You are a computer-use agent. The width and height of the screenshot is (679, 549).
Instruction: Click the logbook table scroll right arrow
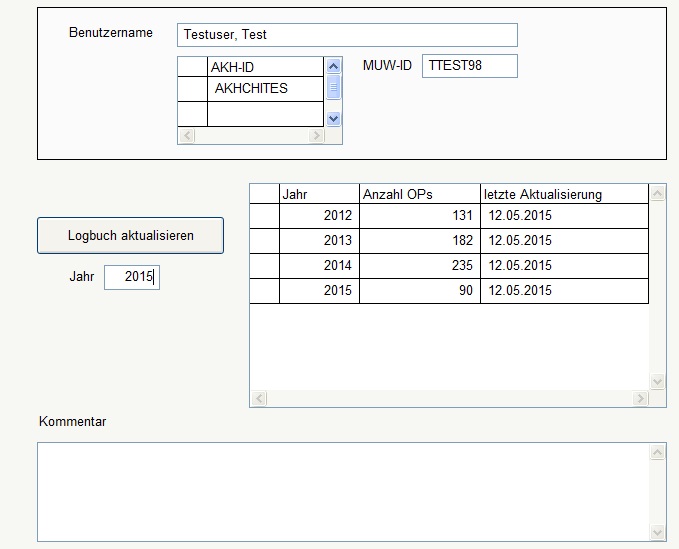pyautogui.click(x=640, y=399)
